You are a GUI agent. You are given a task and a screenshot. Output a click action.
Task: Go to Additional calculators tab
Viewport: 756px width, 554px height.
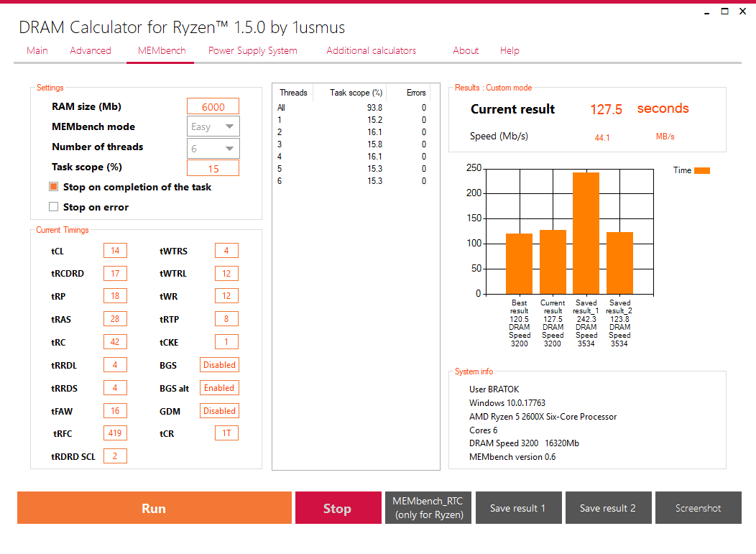click(371, 50)
